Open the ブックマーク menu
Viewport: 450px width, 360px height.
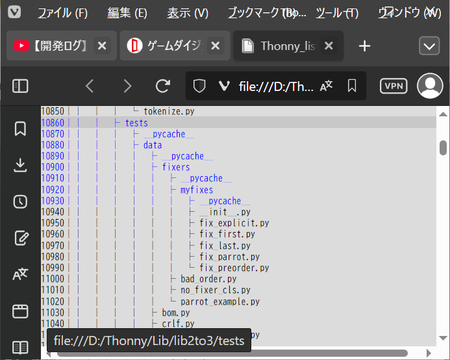267,13
